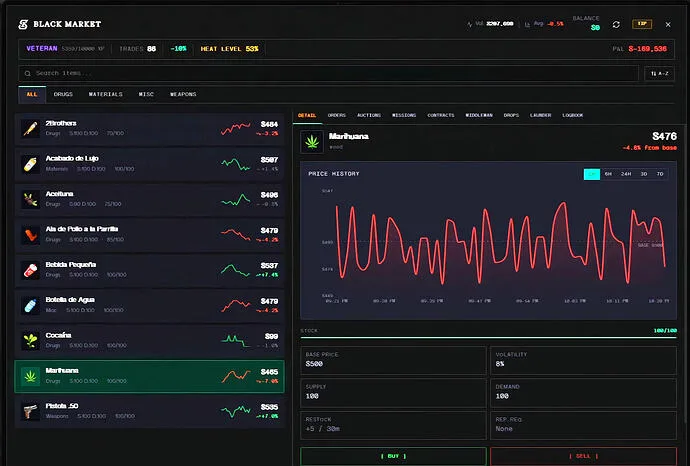Set price history range to 7D
690x466 pixels.
tap(660, 174)
